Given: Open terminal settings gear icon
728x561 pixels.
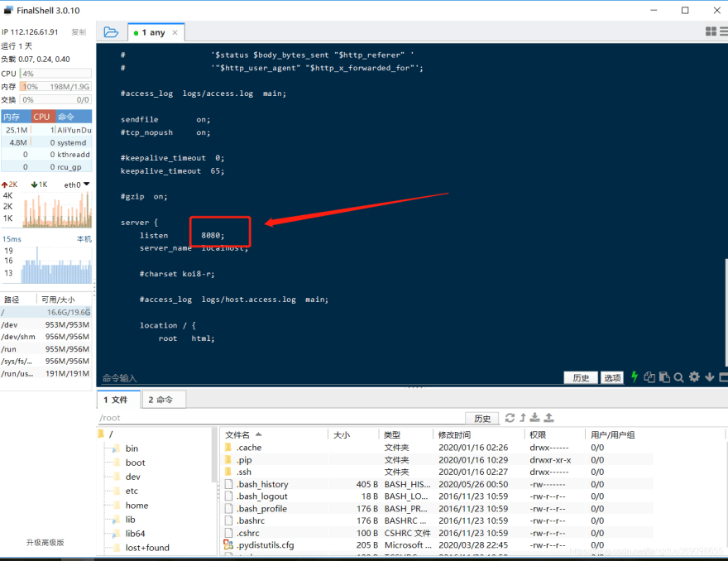Looking at the screenshot, I should click(x=694, y=376).
